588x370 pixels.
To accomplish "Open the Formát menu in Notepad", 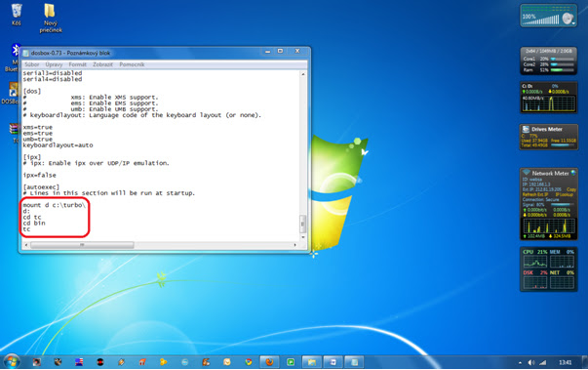I will click(x=78, y=64).
